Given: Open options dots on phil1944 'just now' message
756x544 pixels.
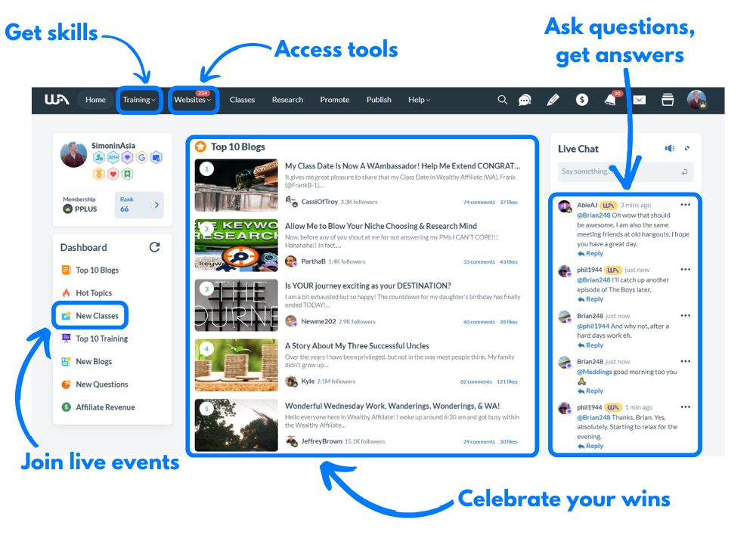Looking at the screenshot, I should 685,269.
